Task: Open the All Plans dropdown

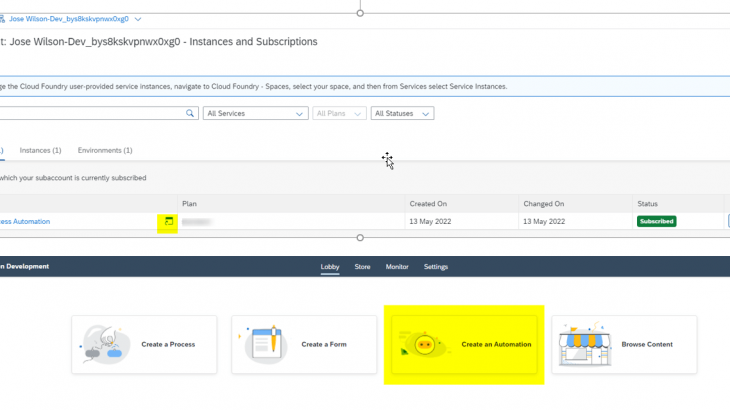Action: [338, 114]
